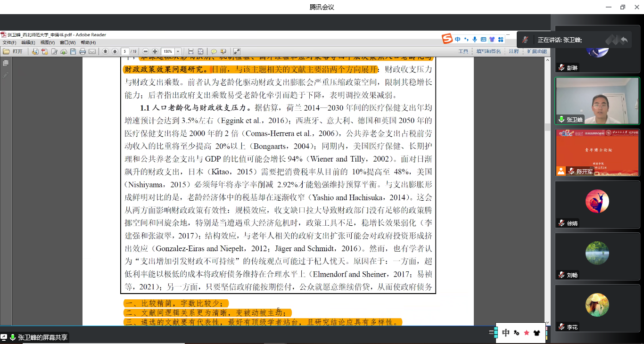Toggle Sogou Chinese/English input mode
This screenshot has width=644, height=344.
coord(457,39)
